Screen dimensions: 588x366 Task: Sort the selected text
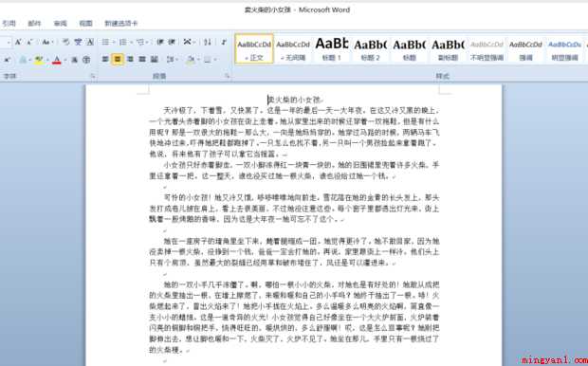(x=208, y=43)
